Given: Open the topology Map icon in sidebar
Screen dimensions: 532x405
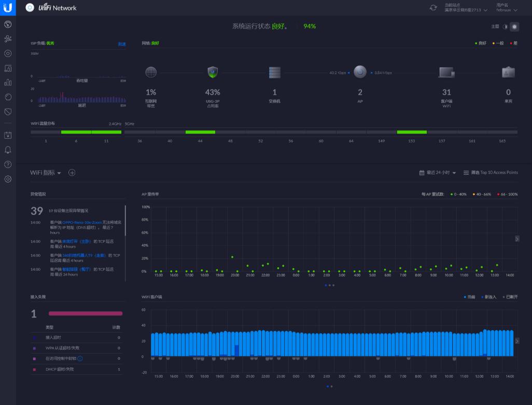Looking at the screenshot, I should point(8,39).
